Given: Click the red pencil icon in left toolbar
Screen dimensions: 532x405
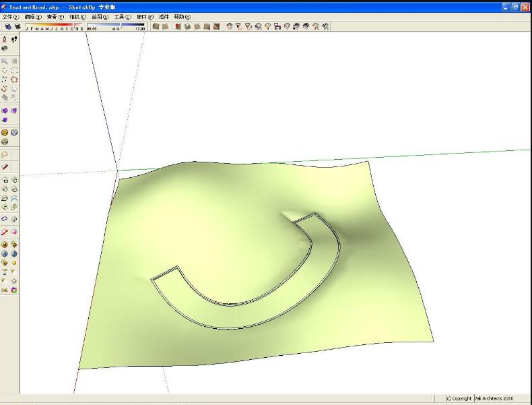Looking at the screenshot, I should click(5, 166).
